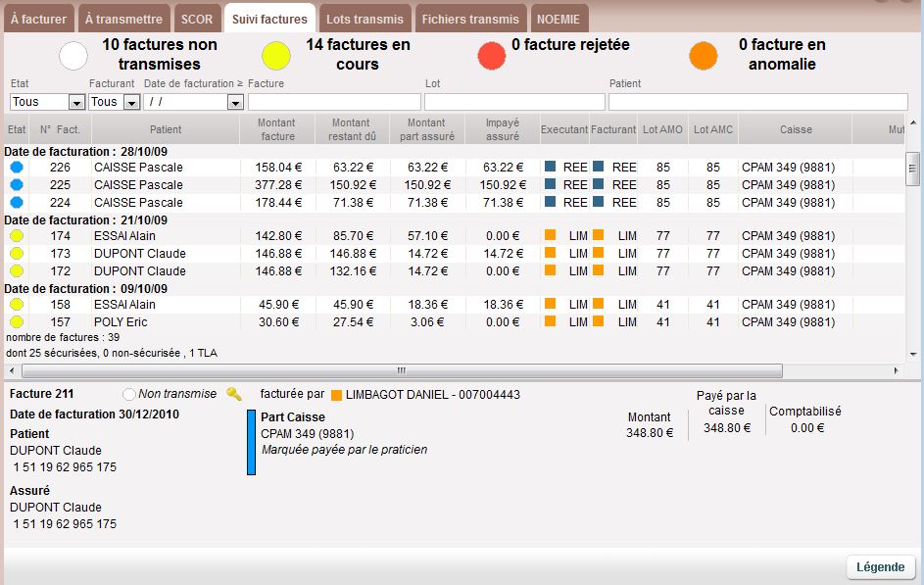Screen dimensions: 924x585
Task: Click the blue Part Caisse color bar
Action: click(251, 443)
